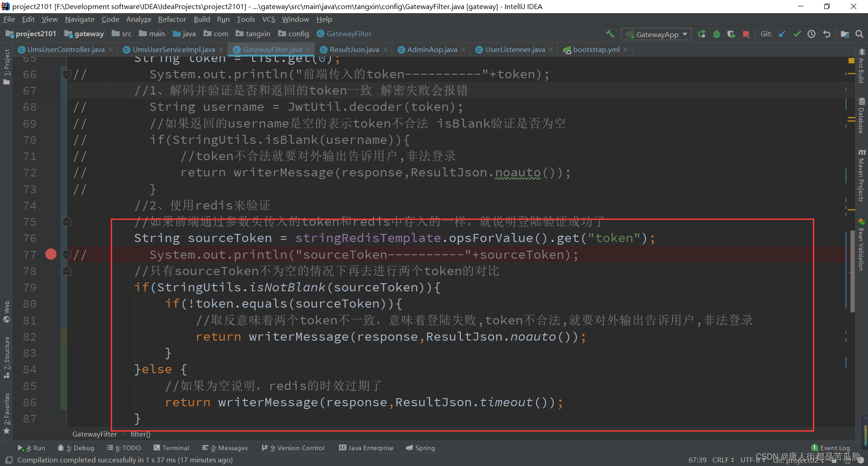Open the Run tool window button
868x466 pixels.
click(x=32, y=448)
